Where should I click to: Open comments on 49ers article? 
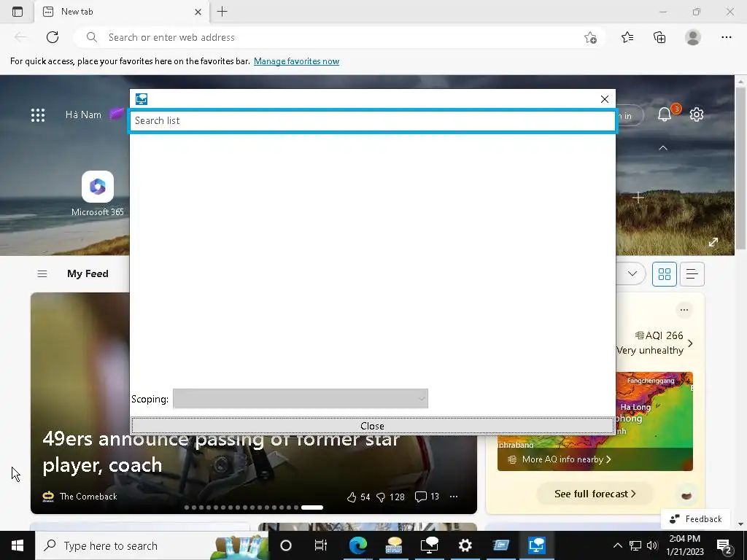point(427,497)
